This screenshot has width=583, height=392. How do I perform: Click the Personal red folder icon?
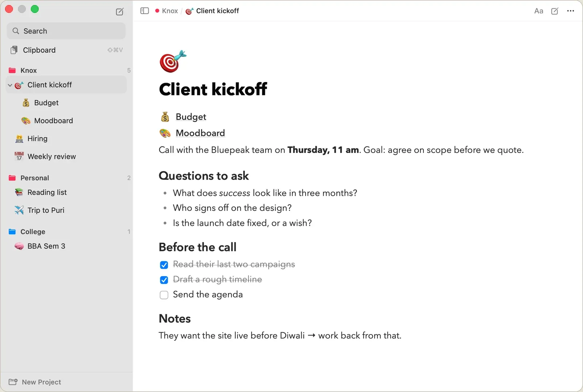click(12, 178)
